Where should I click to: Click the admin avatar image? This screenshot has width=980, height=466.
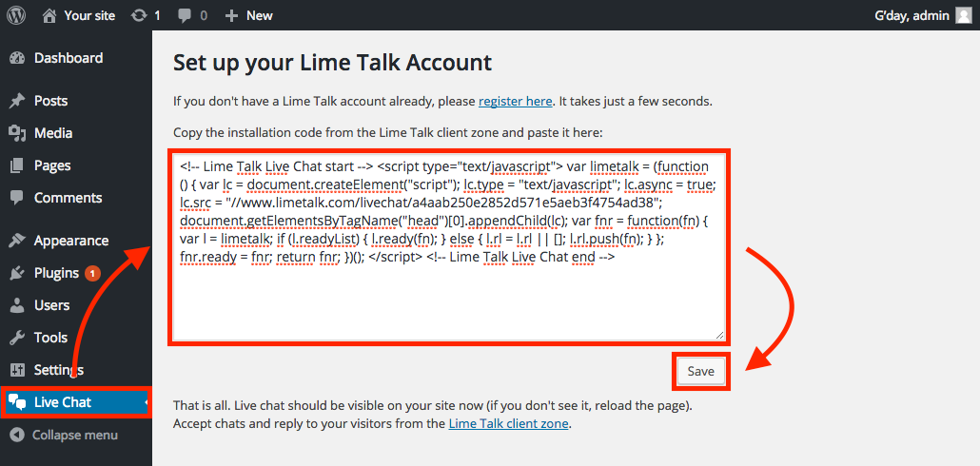click(964, 15)
